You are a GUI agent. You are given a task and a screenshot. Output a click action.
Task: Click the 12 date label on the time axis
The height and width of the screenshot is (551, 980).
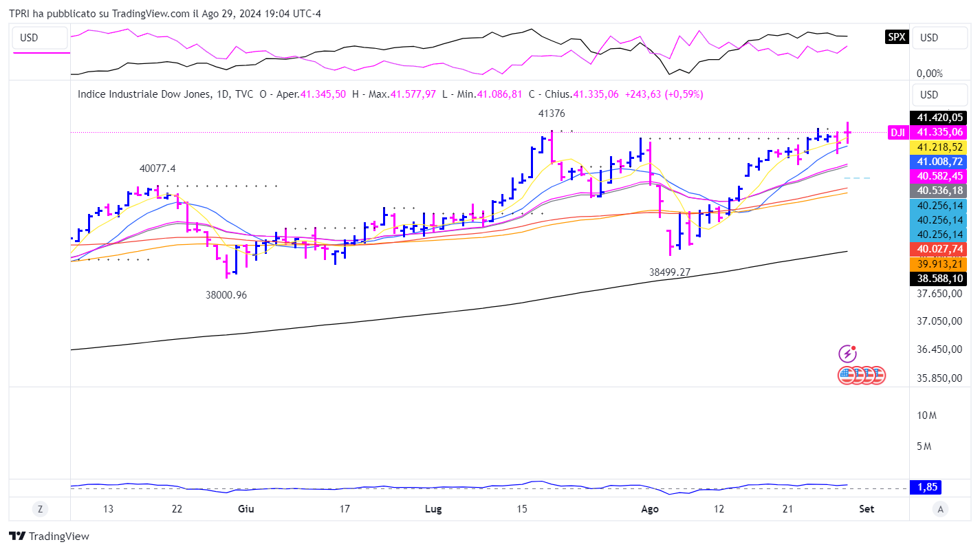tap(719, 509)
